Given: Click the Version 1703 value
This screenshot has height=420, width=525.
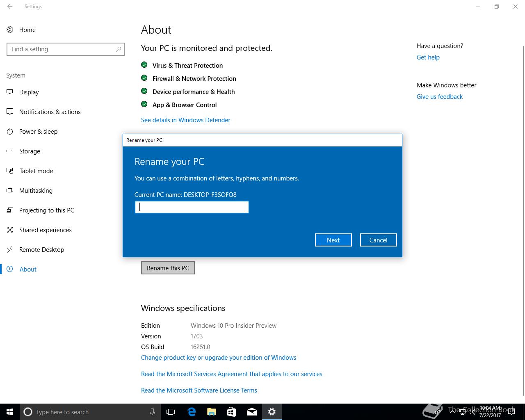Looking at the screenshot, I should 197,336.
